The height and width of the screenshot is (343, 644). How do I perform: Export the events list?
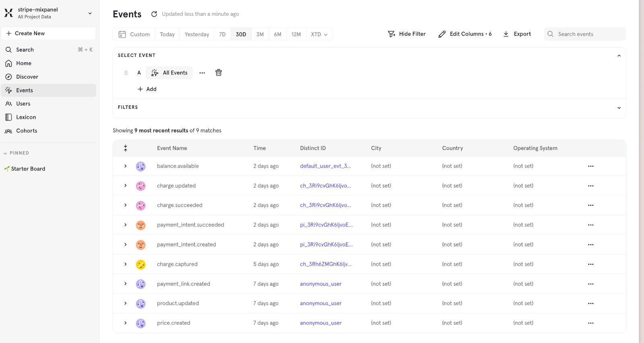click(x=517, y=34)
